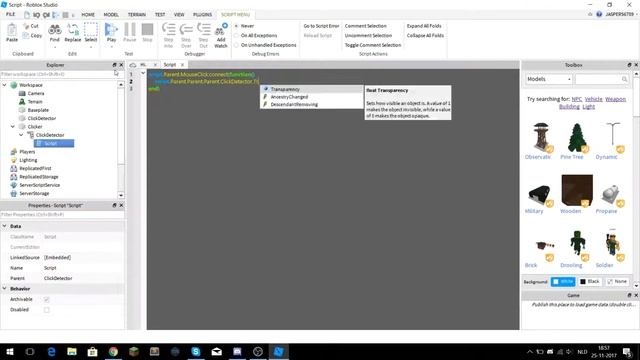Collapse the Clicker tree node
Screen dimensions: 640x360
13,127
